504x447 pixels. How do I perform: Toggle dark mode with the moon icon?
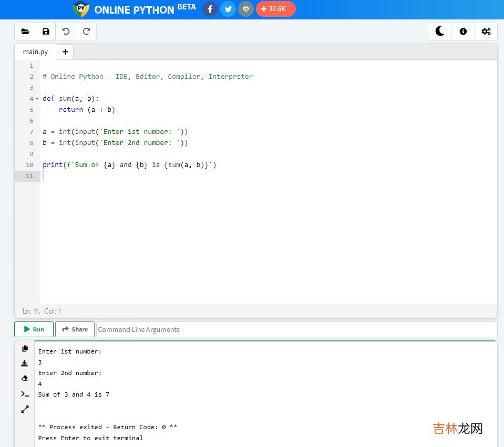pyautogui.click(x=440, y=32)
